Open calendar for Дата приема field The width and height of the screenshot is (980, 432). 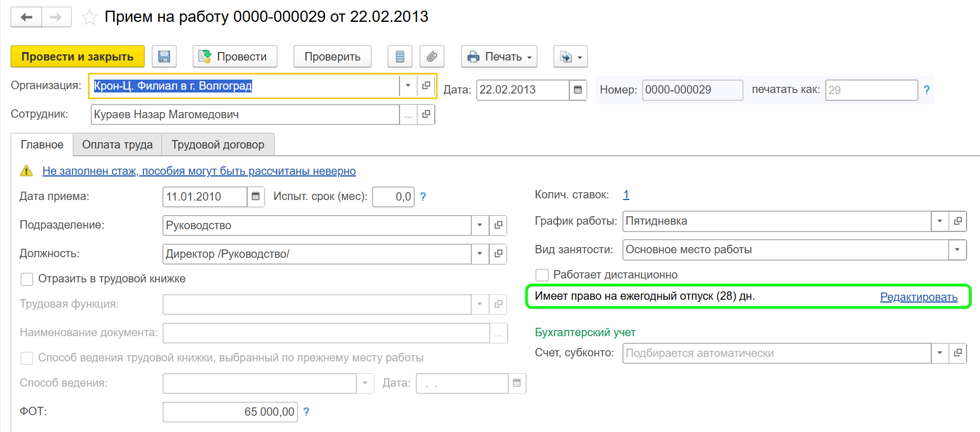pos(256,197)
